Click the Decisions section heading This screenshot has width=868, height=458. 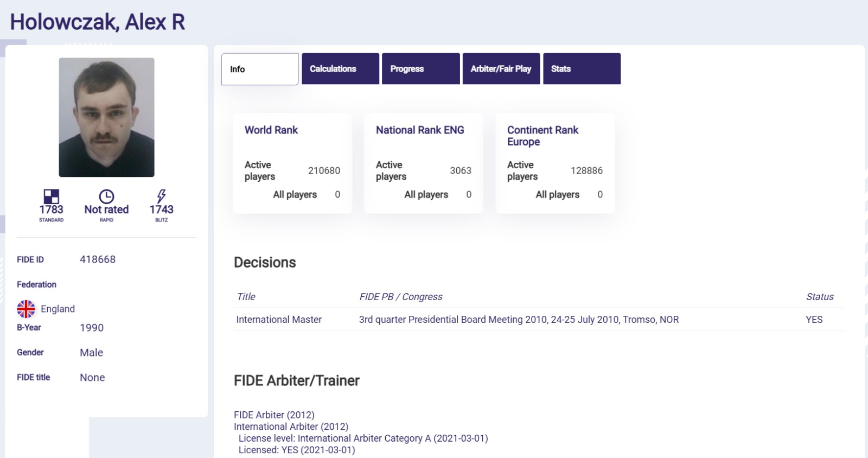tap(265, 263)
